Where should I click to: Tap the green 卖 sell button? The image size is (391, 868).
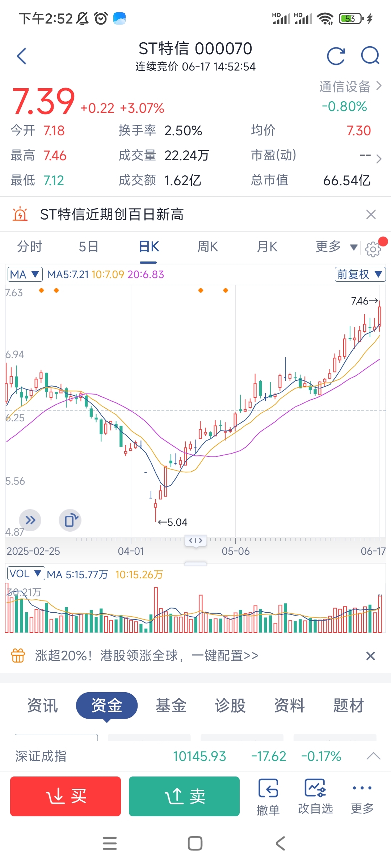[x=184, y=796]
